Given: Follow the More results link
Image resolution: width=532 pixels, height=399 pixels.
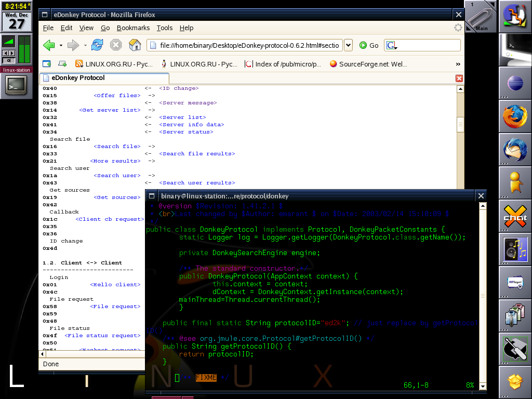Looking at the screenshot, I should 115,161.
